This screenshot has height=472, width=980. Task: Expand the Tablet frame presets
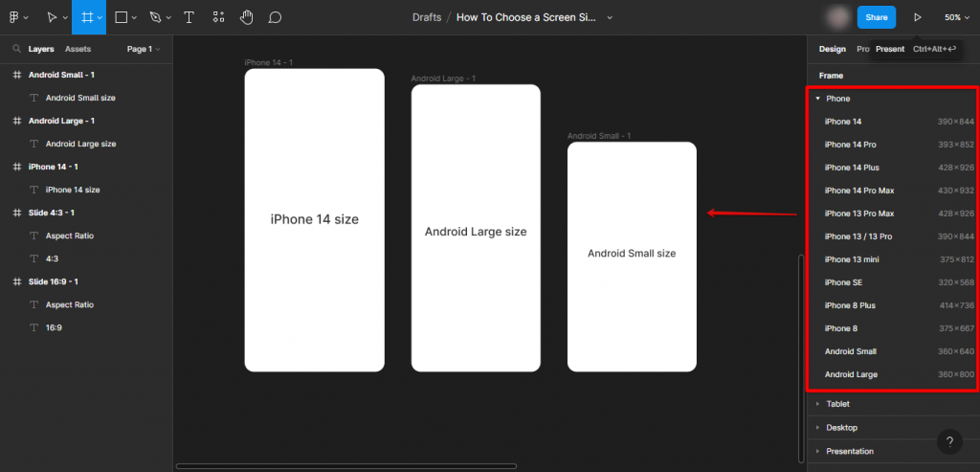point(837,404)
